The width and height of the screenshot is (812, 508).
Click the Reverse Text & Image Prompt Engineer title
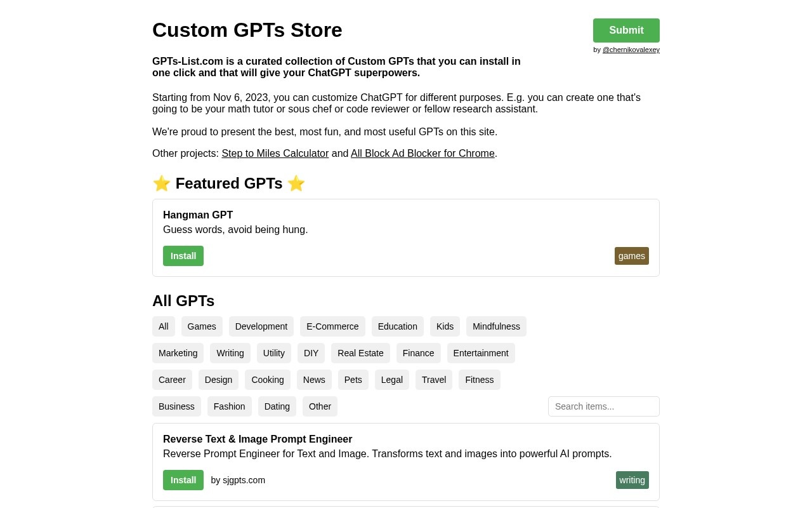click(x=258, y=439)
